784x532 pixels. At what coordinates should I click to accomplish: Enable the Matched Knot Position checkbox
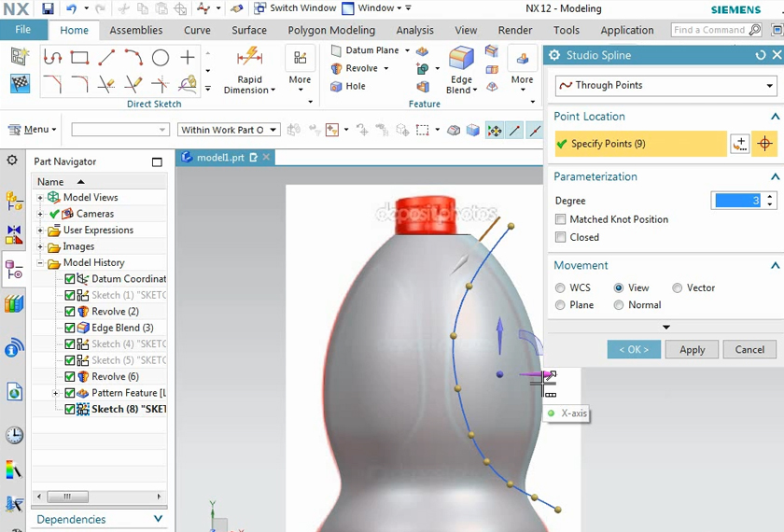click(x=561, y=219)
